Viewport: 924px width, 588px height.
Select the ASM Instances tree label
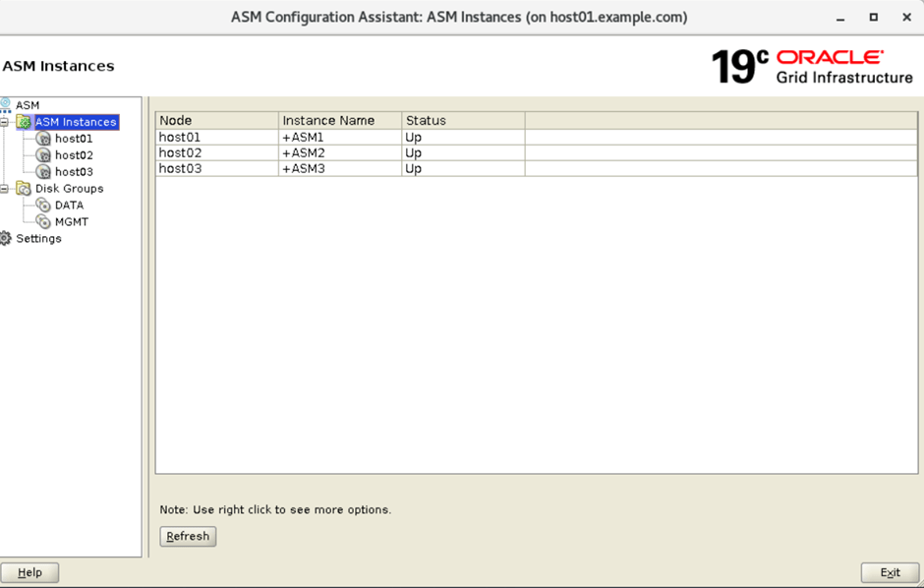point(76,122)
